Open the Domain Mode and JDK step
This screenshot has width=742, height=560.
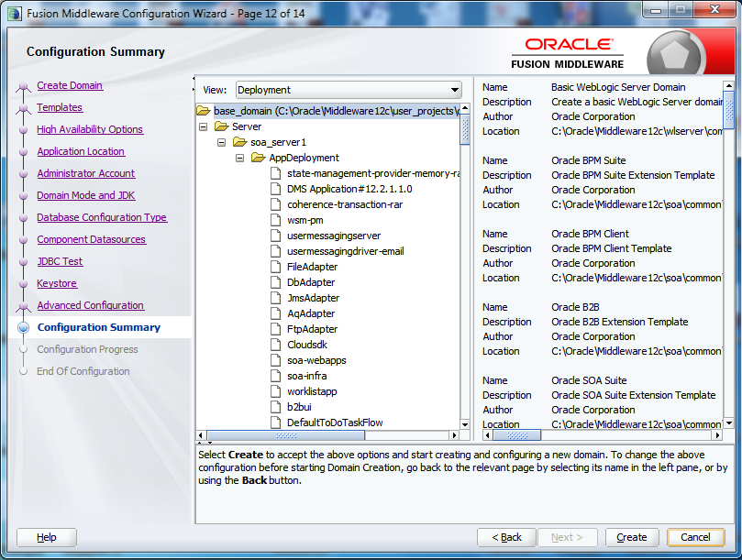86,195
